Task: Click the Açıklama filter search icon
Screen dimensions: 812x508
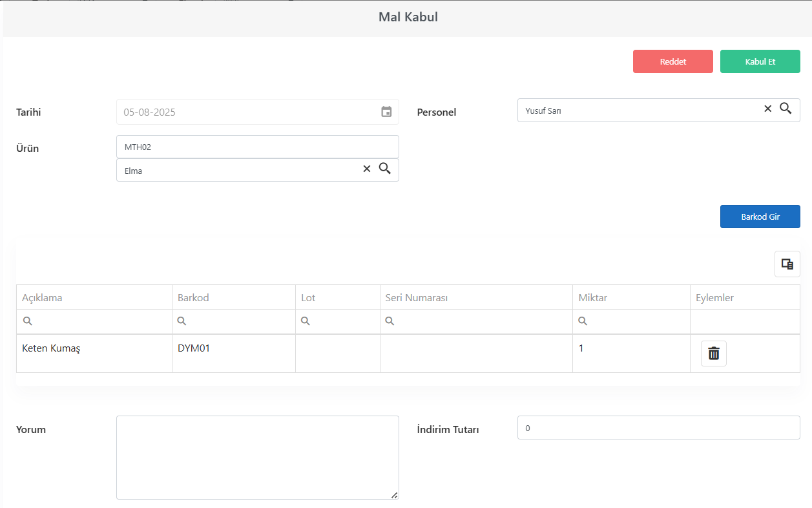Action: coord(27,321)
